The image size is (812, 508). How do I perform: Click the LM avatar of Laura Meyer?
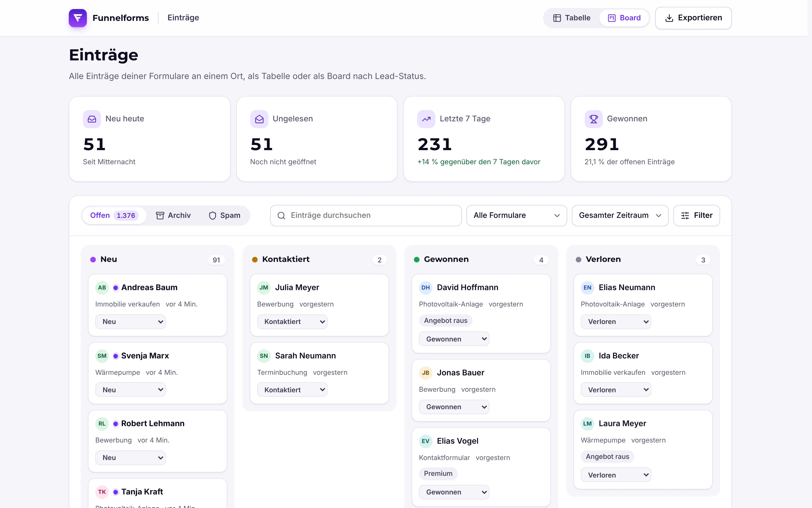click(587, 424)
